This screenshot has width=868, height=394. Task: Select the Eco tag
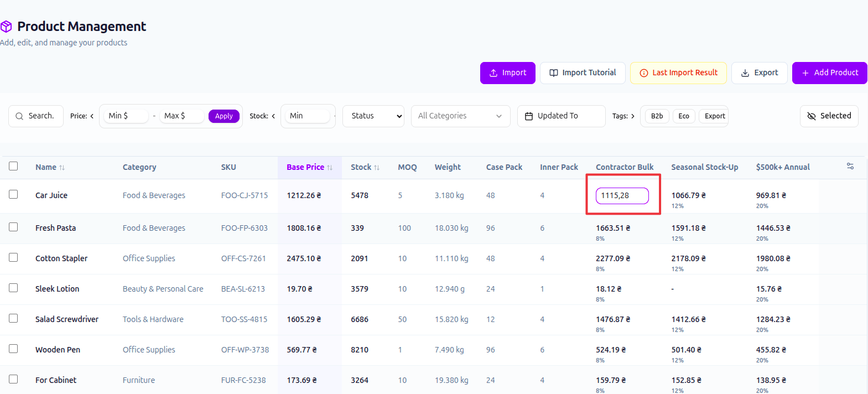pos(684,116)
